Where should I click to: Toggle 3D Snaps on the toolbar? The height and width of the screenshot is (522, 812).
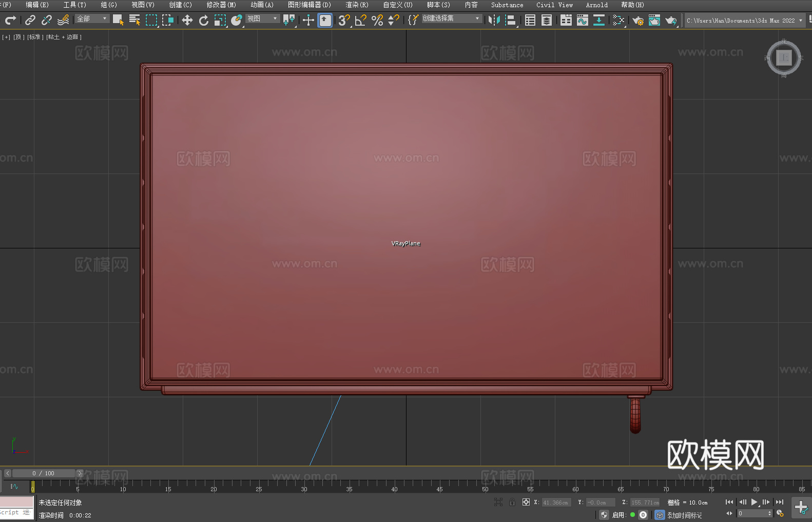[x=344, y=20]
